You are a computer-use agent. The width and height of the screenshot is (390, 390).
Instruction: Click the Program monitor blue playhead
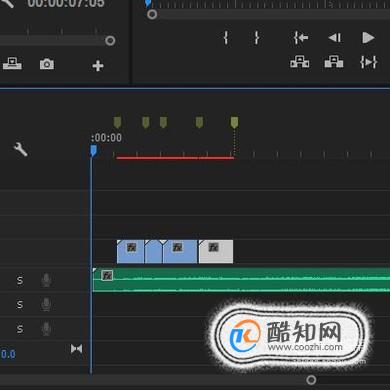coord(148,4)
